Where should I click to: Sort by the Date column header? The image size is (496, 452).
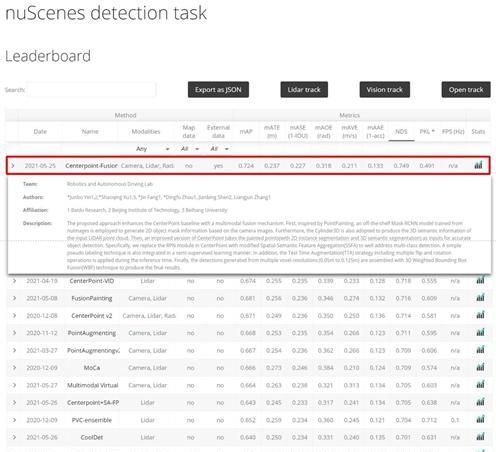coord(40,132)
